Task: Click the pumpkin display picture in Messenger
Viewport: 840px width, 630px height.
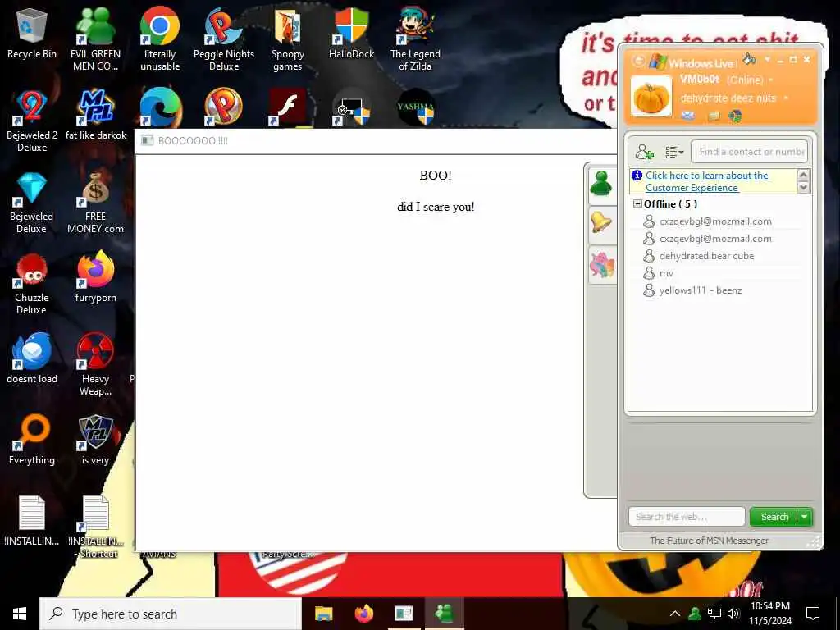Action: tap(651, 97)
